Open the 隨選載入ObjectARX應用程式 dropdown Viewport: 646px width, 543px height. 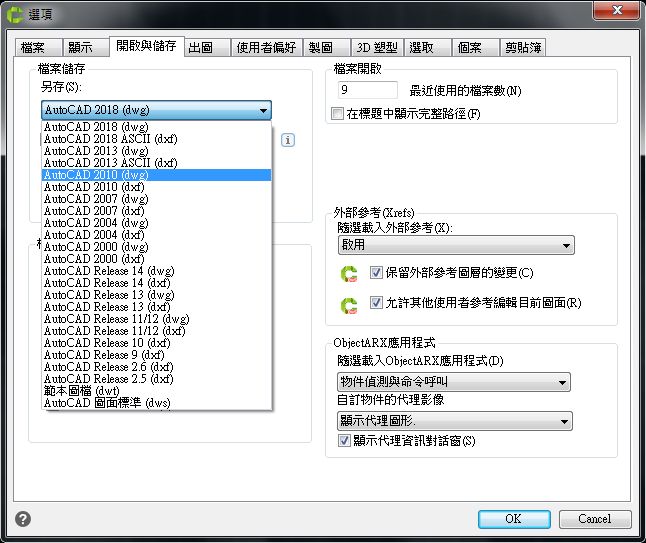pos(454,382)
